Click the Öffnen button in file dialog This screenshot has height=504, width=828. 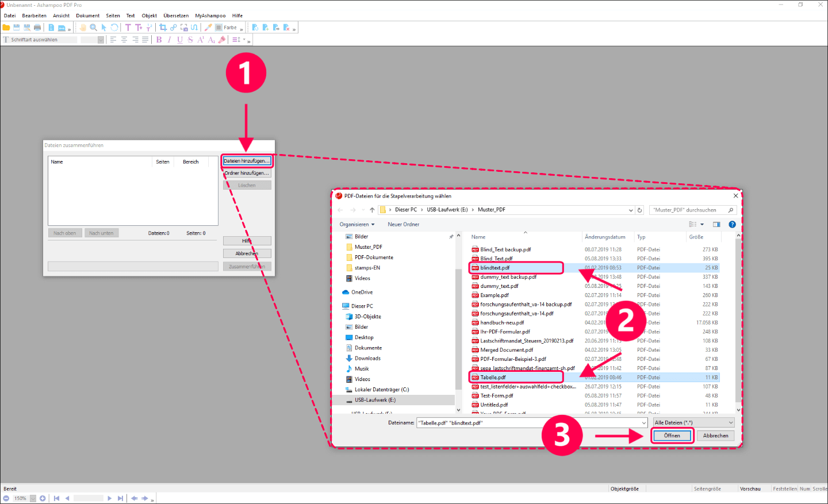[672, 436]
